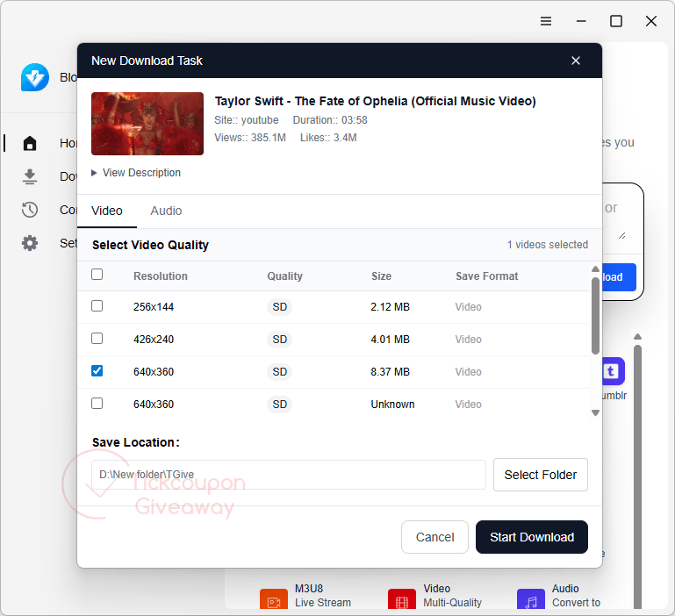The image size is (675, 616).
Task: Click the save location path field
Action: 289,475
